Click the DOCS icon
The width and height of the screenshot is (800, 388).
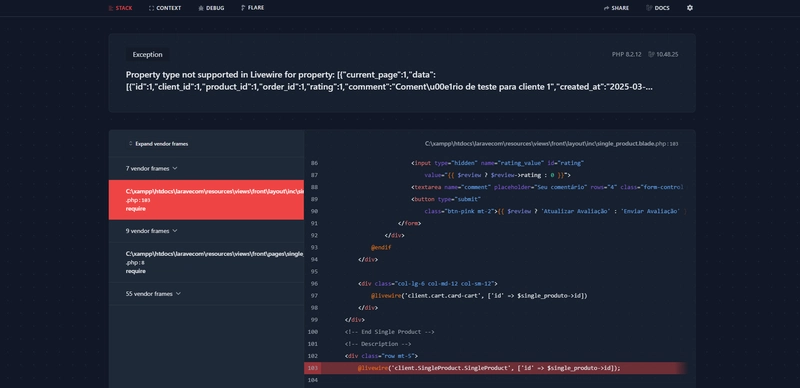pos(648,8)
